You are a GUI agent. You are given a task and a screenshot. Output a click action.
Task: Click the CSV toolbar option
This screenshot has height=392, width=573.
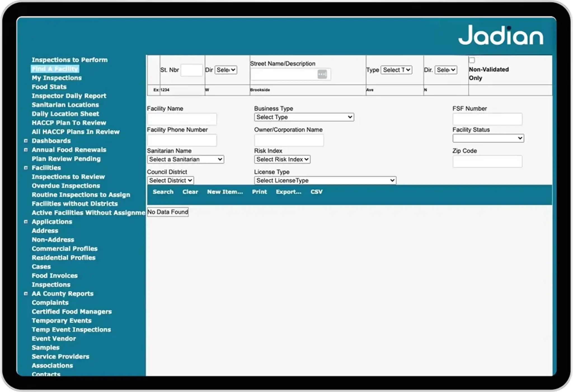[x=316, y=192]
